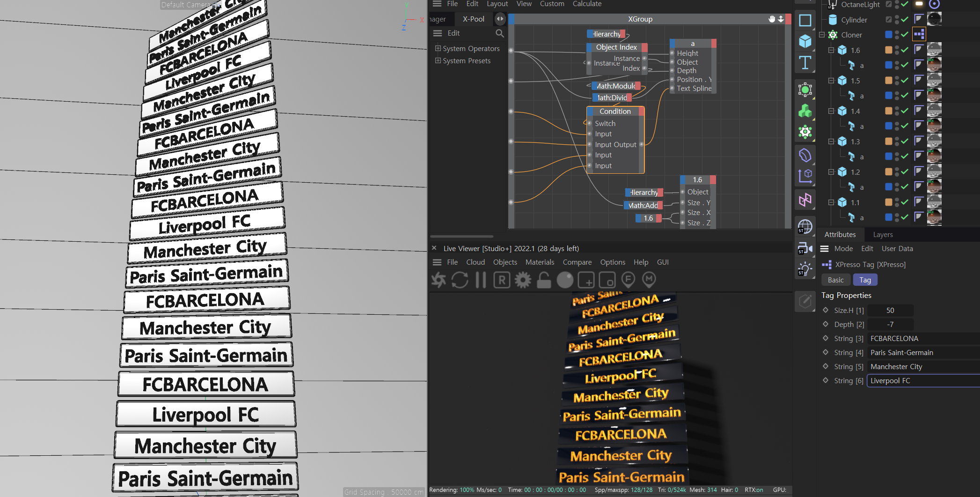Image resolution: width=980 pixels, height=497 pixels.
Task: Open the XPresso Calculate menu
Action: 587,4
